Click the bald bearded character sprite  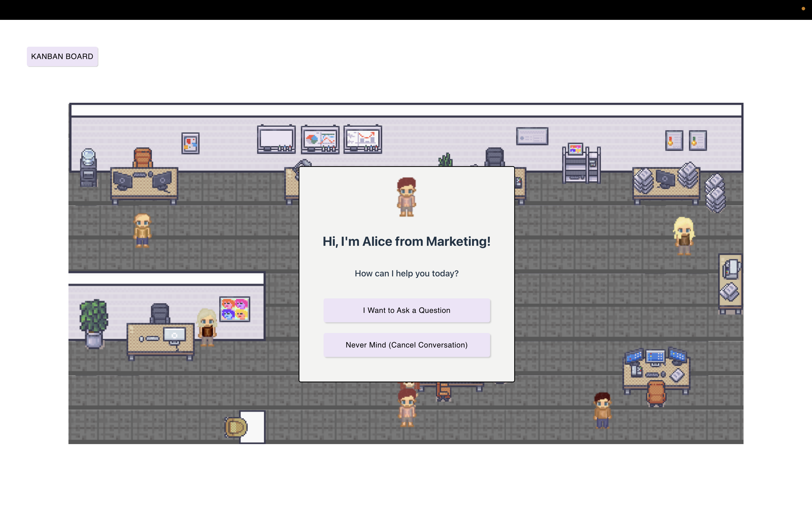point(142,230)
